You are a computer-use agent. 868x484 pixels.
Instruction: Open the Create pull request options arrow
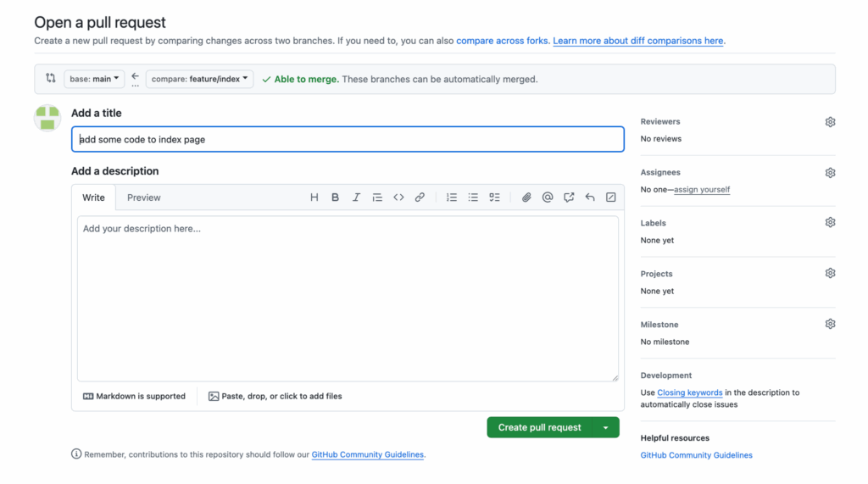pyautogui.click(x=605, y=428)
